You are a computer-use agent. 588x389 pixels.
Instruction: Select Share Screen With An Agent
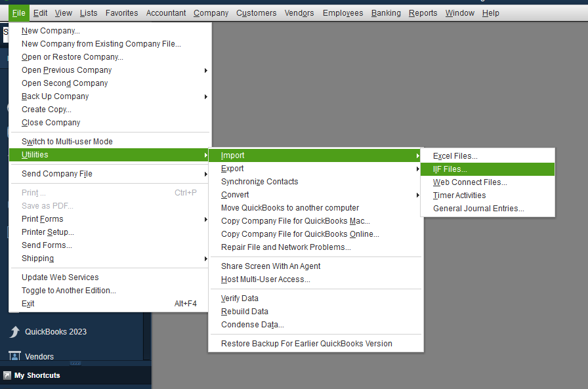(x=316, y=266)
